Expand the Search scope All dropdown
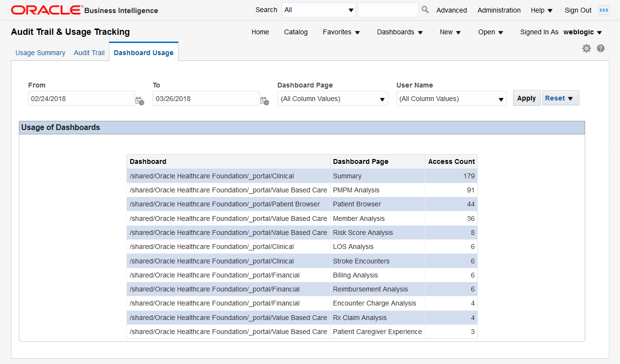 (318, 10)
